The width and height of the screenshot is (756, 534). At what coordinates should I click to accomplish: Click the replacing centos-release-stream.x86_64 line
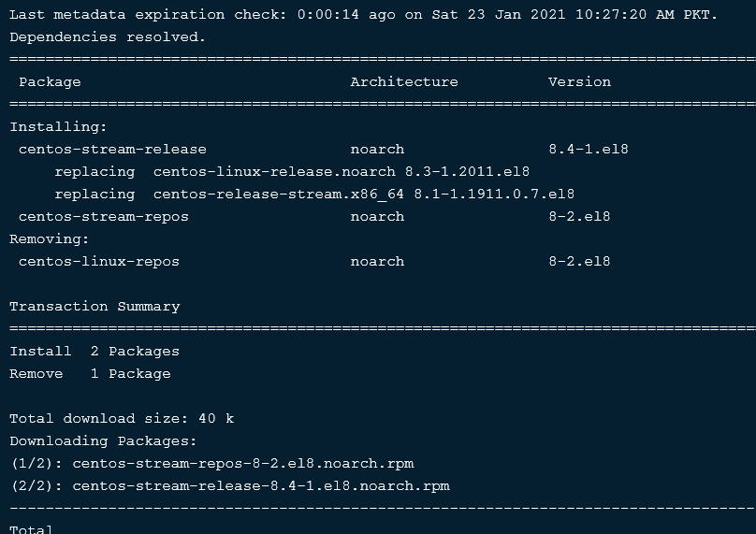click(314, 195)
